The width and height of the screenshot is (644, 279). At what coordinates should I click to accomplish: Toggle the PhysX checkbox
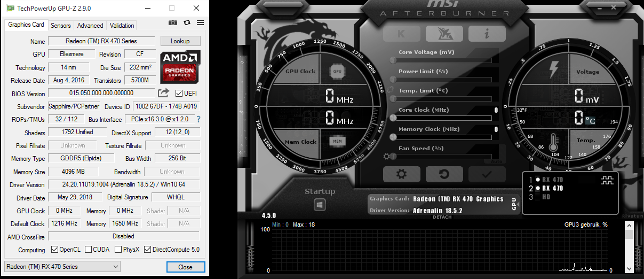click(x=118, y=250)
